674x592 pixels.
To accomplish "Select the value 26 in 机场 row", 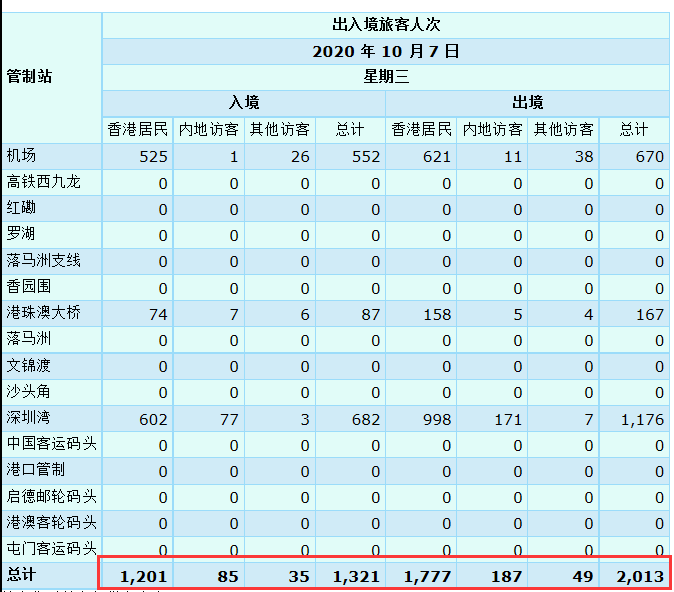I will [300, 157].
